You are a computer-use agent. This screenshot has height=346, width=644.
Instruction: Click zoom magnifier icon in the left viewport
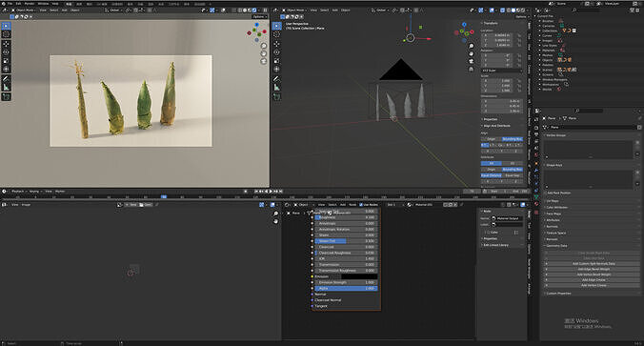pos(264,46)
